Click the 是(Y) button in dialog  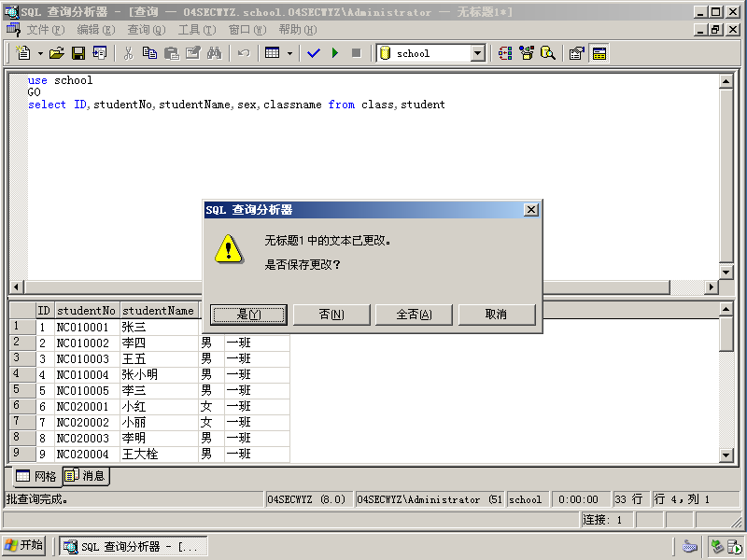248,315
